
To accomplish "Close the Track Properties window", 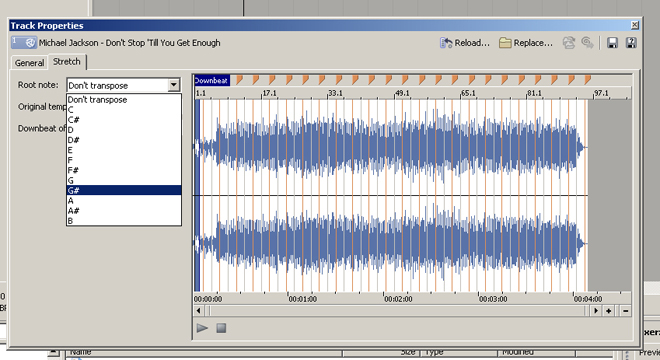I will [x=635, y=25].
